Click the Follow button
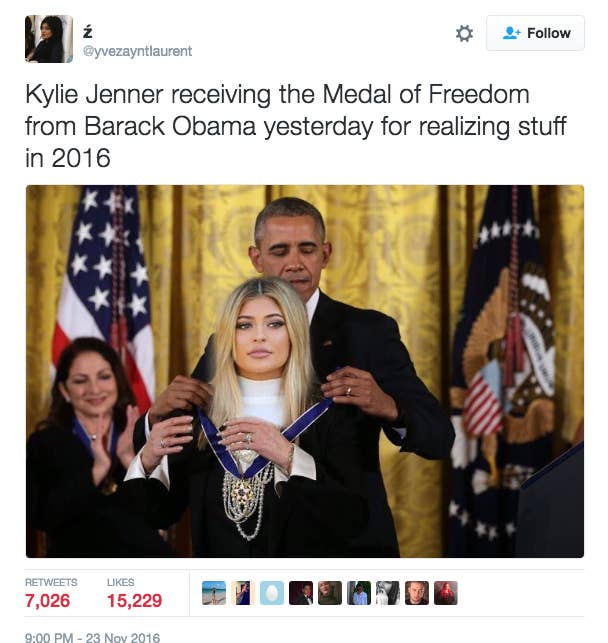 click(x=535, y=33)
